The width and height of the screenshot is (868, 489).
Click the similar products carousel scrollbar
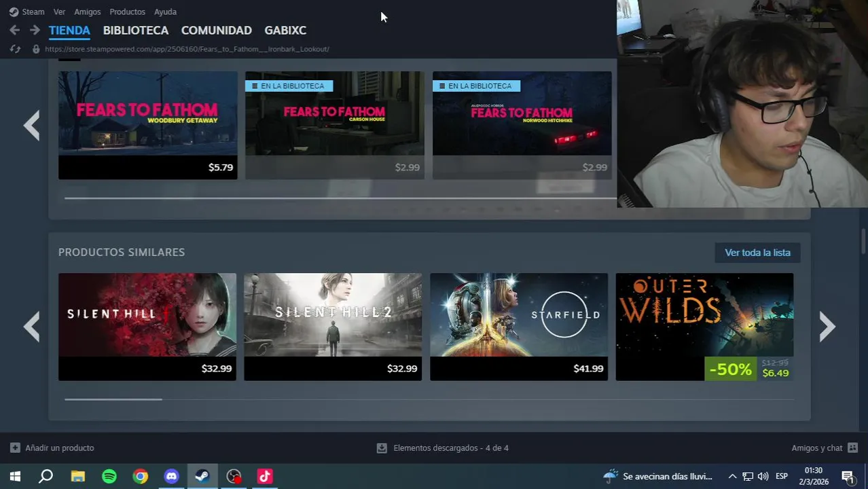pyautogui.click(x=113, y=399)
